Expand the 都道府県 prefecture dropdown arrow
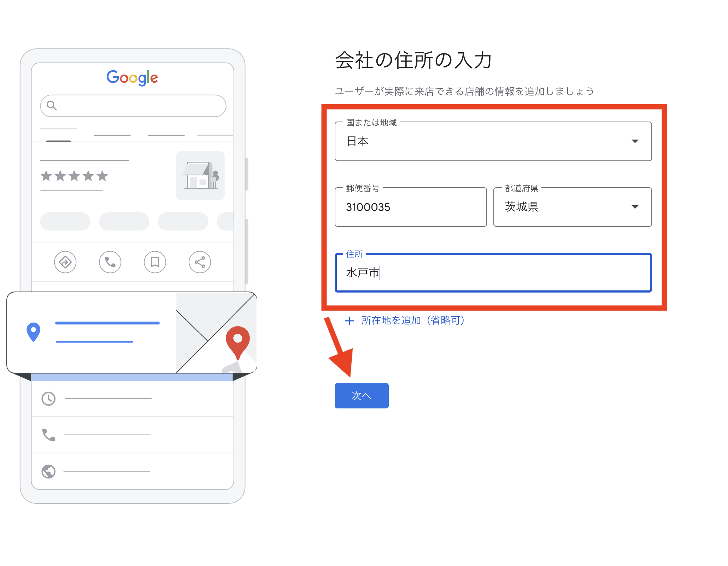The image size is (728, 566). coord(635,207)
